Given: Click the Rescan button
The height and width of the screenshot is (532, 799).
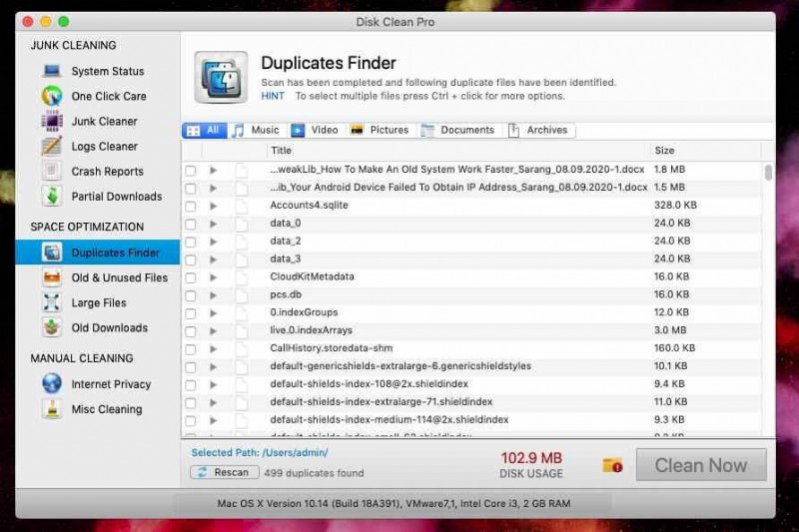Looking at the screenshot, I should [224, 472].
